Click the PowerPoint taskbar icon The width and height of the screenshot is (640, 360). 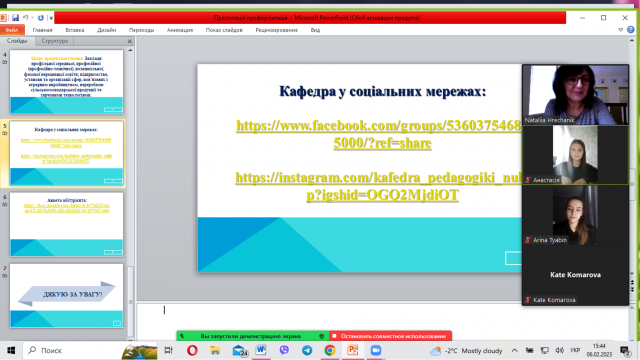point(353,350)
